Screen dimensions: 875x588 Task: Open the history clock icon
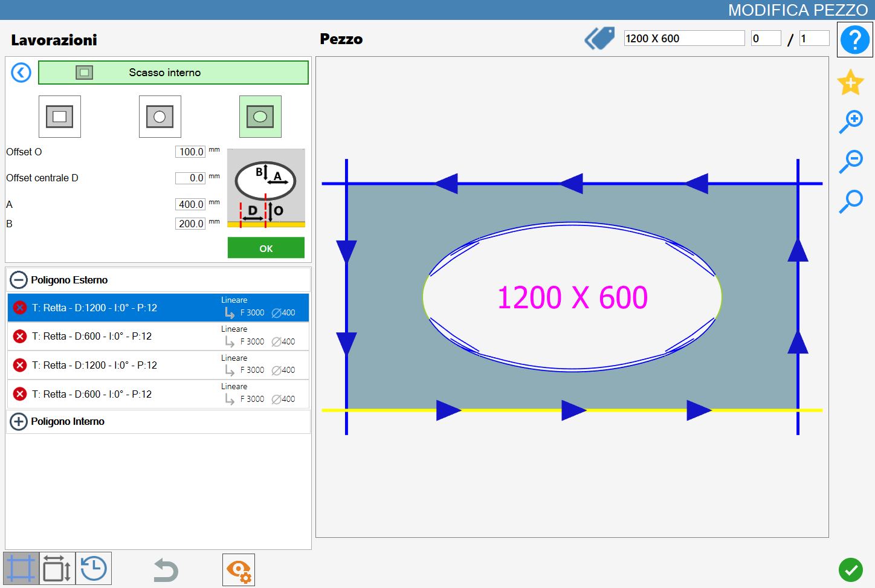point(94,569)
